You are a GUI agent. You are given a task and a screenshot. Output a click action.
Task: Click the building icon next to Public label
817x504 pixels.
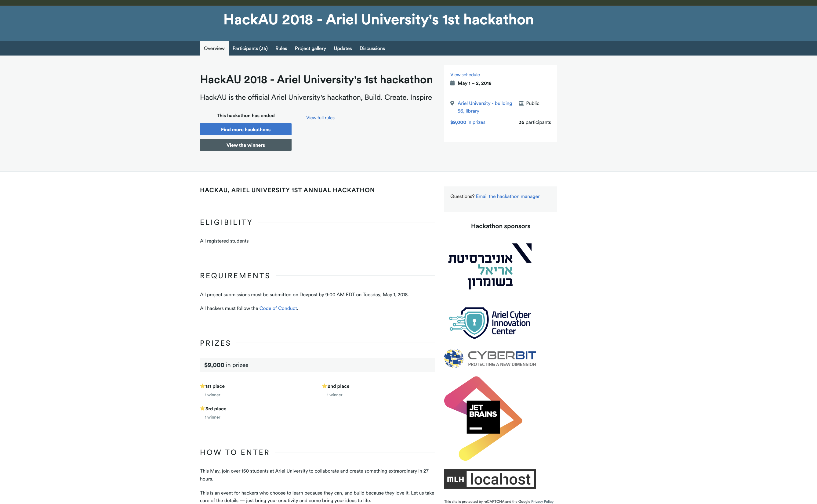(521, 103)
